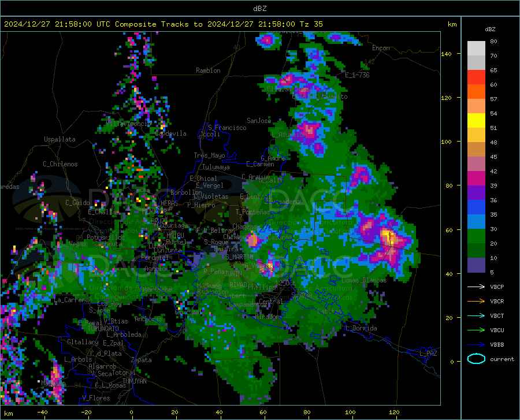This screenshot has height=420, width=520.
Task: Click the orange VBCR arrow legend icon
Action: tap(476, 302)
